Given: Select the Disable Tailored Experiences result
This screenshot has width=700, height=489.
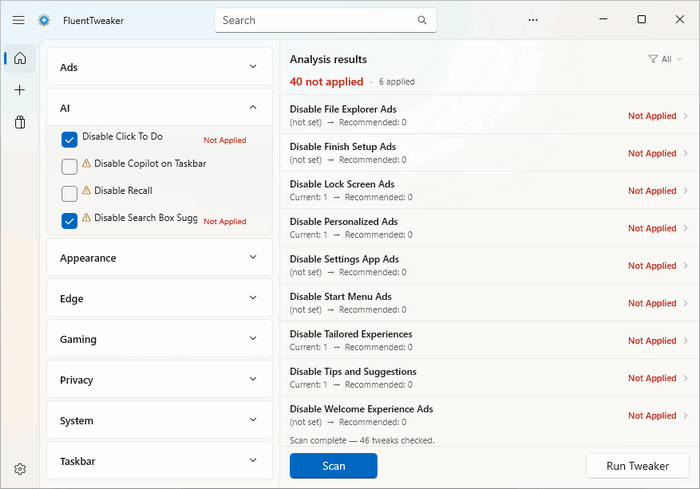Looking at the screenshot, I should [489, 340].
